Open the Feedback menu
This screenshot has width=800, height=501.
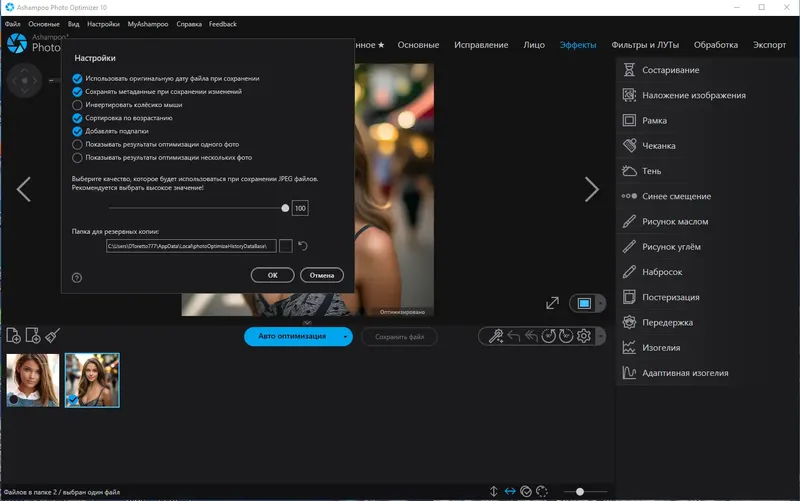click(222, 24)
